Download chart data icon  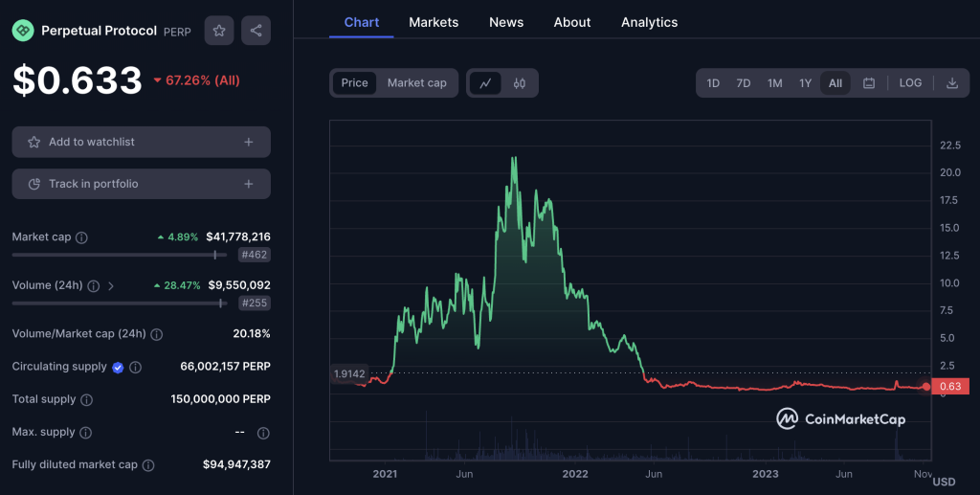pyautogui.click(x=952, y=83)
